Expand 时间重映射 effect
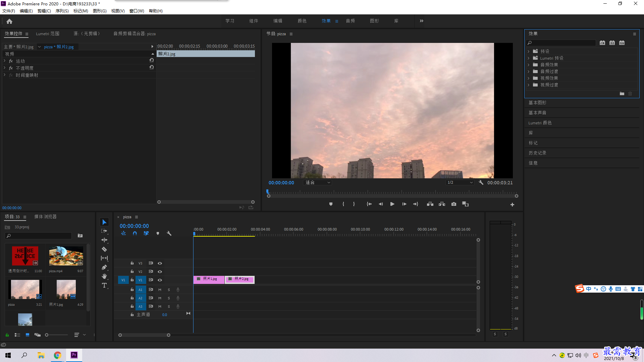The image size is (644, 362). [x=5, y=75]
